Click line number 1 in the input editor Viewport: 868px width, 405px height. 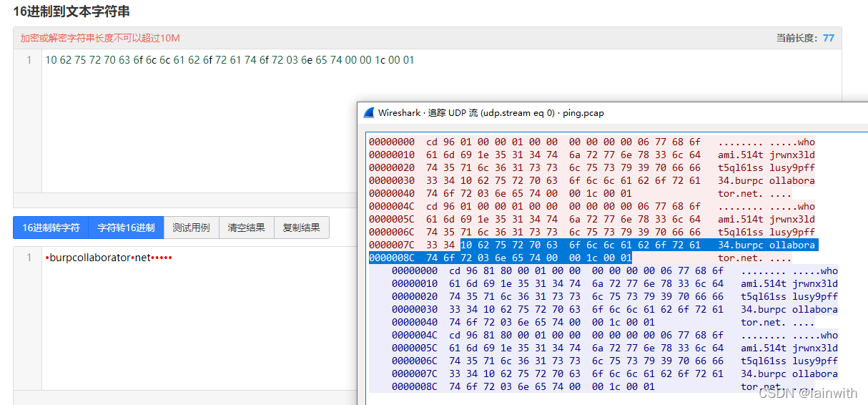pos(29,60)
